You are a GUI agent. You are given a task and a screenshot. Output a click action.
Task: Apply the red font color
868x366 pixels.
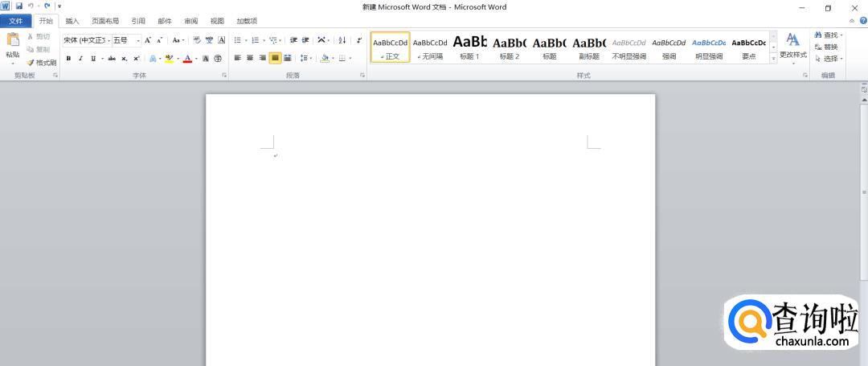tap(187, 58)
